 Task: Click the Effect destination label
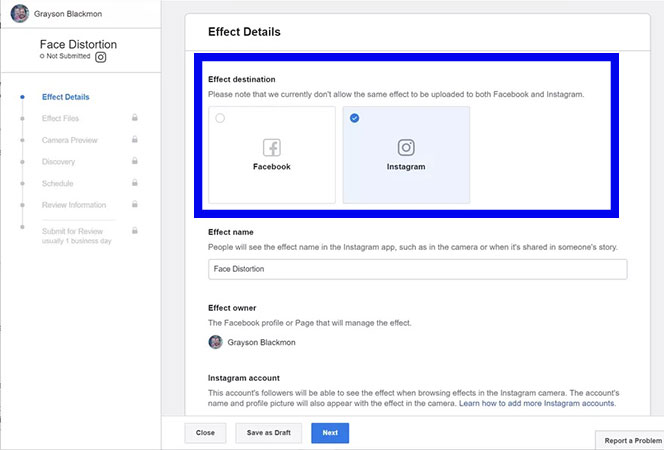tap(242, 79)
